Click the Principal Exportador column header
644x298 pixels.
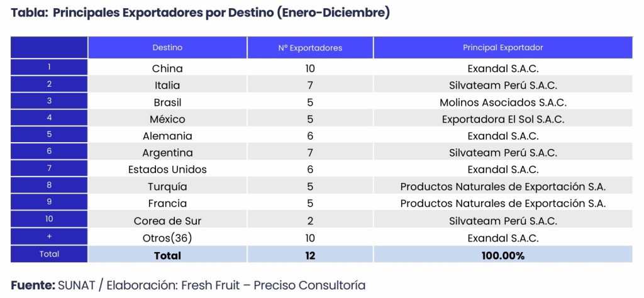click(502, 48)
